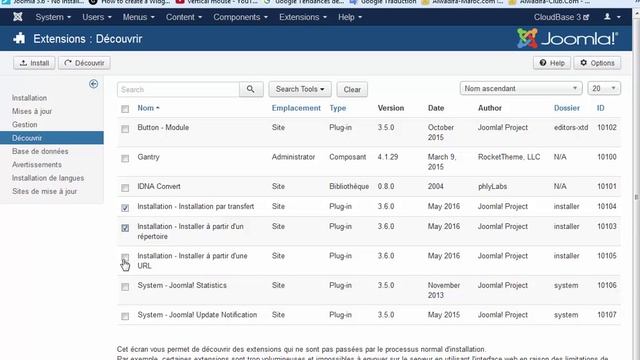Image resolution: width=640 pixels, height=360 pixels.
Task: Click the Joomla logo icon in top menu
Action: pyautogui.click(x=18, y=17)
